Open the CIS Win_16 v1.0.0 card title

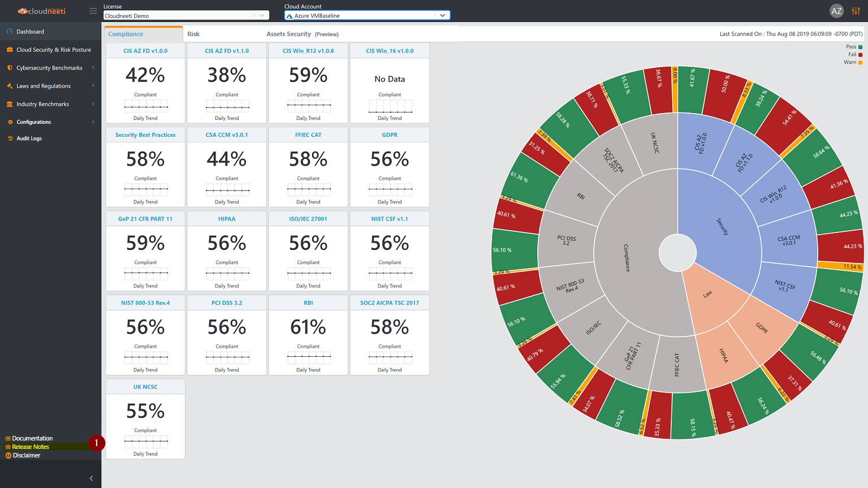(x=390, y=51)
